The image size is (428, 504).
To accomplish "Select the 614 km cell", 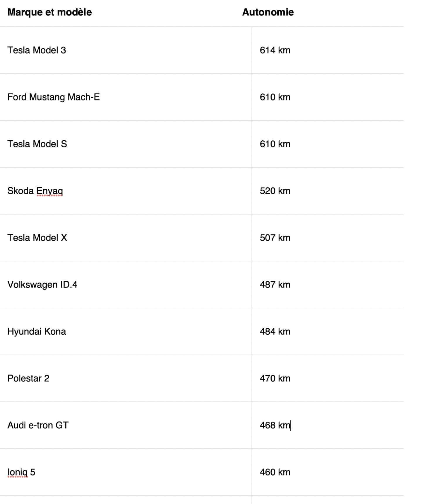I will pyautogui.click(x=327, y=50).
